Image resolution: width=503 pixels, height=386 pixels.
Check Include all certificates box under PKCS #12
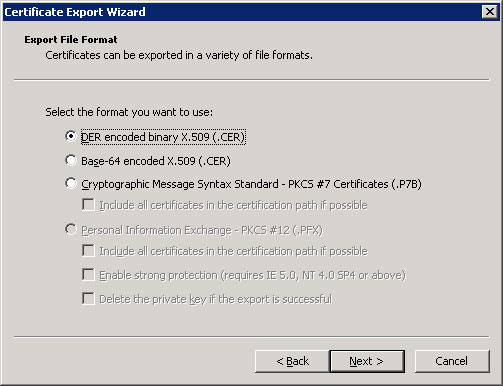point(88,251)
